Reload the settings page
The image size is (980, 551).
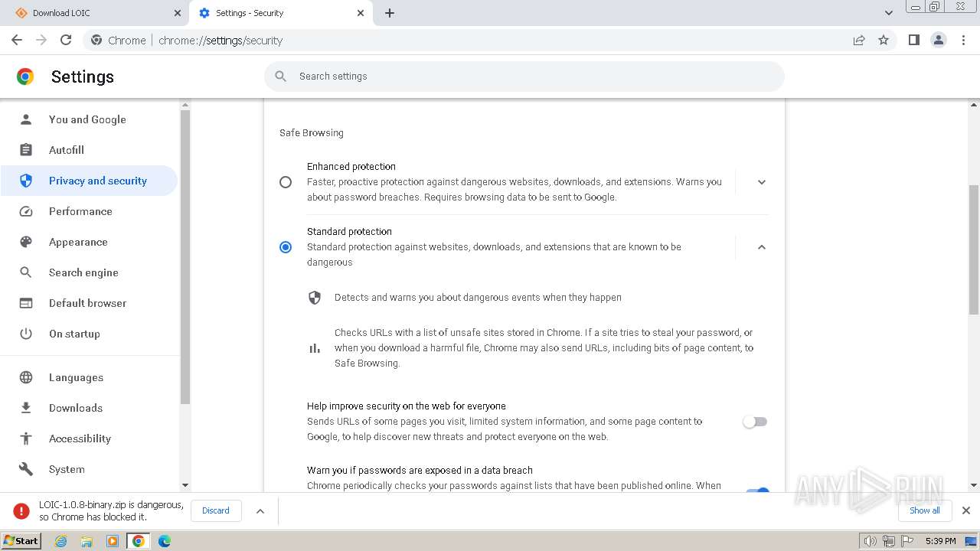click(x=66, y=40)
